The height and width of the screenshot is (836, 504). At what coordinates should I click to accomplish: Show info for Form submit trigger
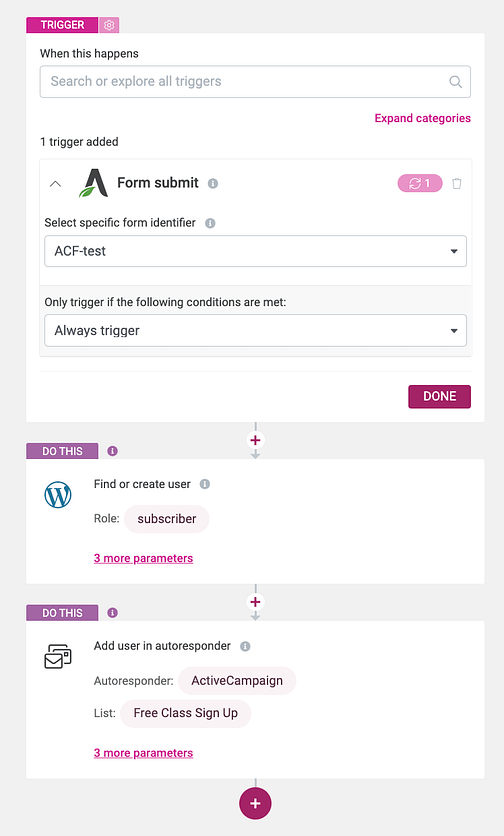pyautogui.click(x=213, y=183)
